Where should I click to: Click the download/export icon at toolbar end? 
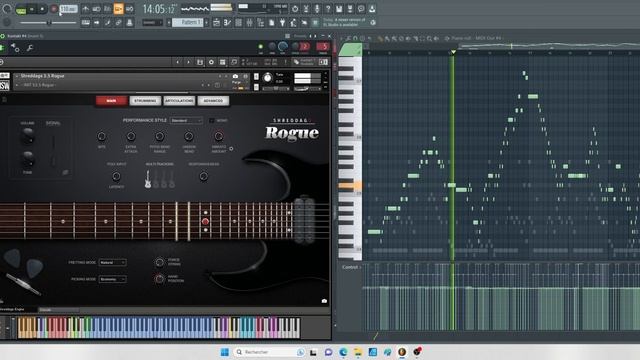pos(372,9)
